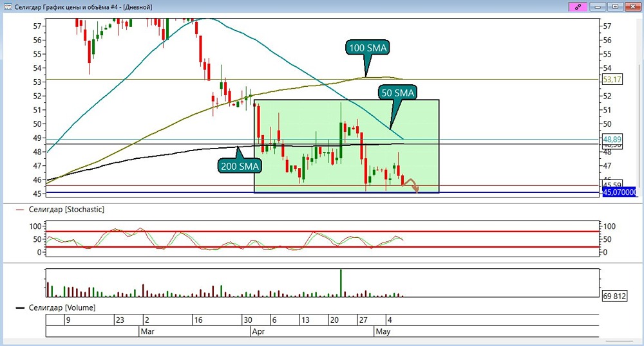Click date 6 on the time axis

pos(274,320)
